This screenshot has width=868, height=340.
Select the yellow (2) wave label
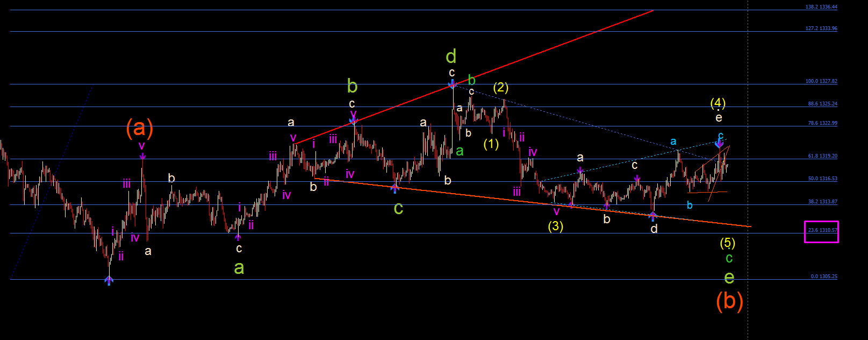point(501,87)
